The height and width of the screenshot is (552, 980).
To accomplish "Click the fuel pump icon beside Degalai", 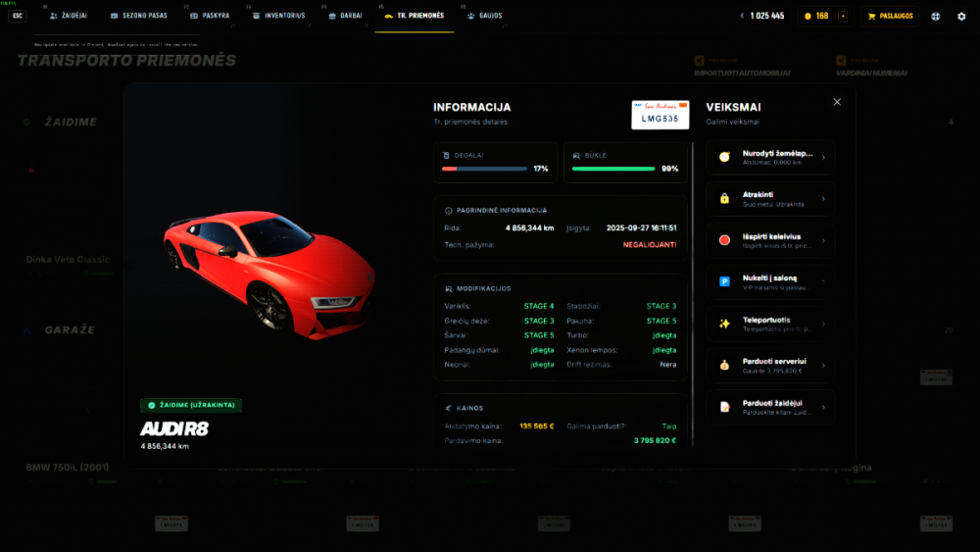I will [446, 155].
